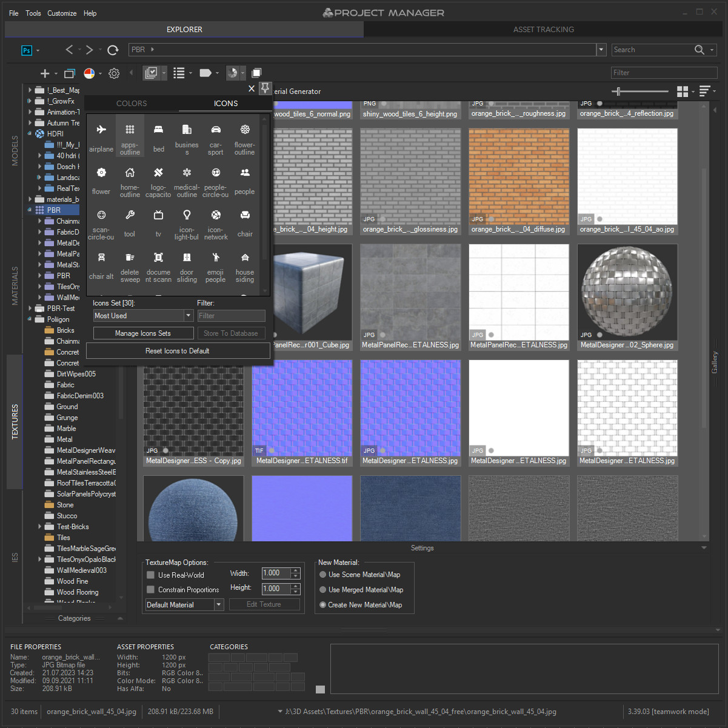Pin the icons popup panel
728x728 pixels.
[x=265, y=88]
